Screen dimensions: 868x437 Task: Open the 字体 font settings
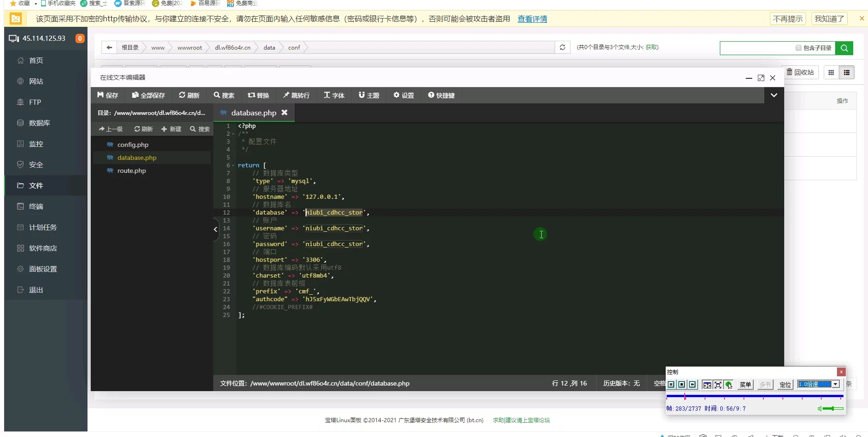pyautogui.click(x=334, y=95)
